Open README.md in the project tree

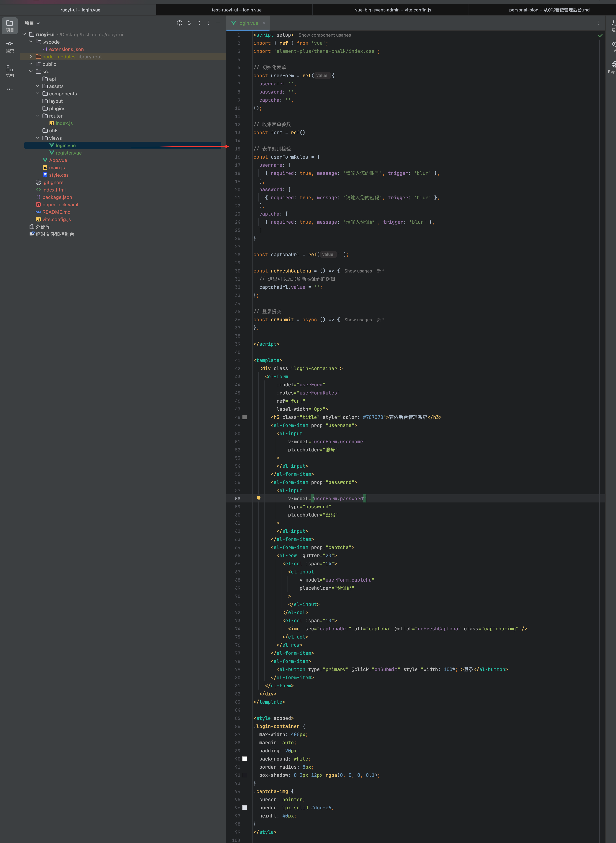pos(56,212)
